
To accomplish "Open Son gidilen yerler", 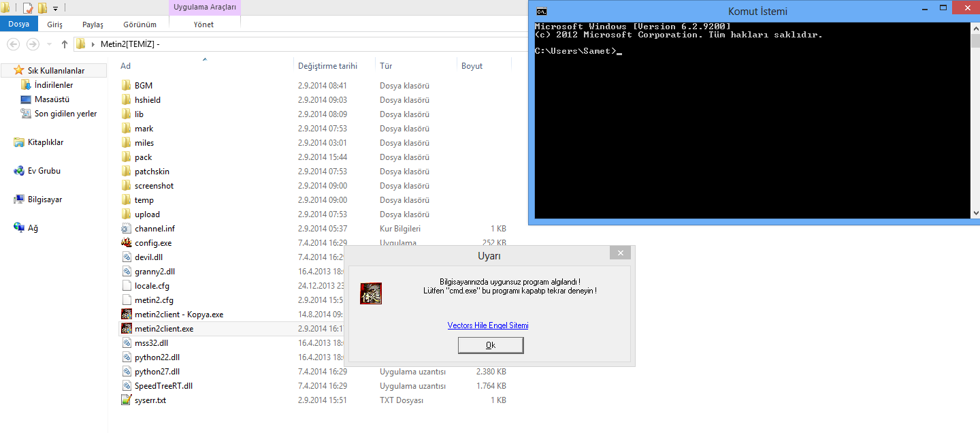I will [65, 114].
